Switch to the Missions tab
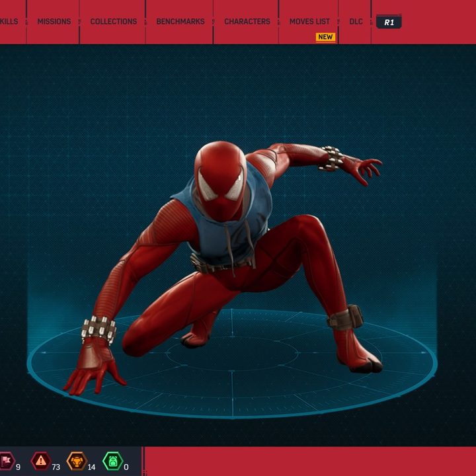Screen dimensions: 476x476 click(x=54, y=22)
